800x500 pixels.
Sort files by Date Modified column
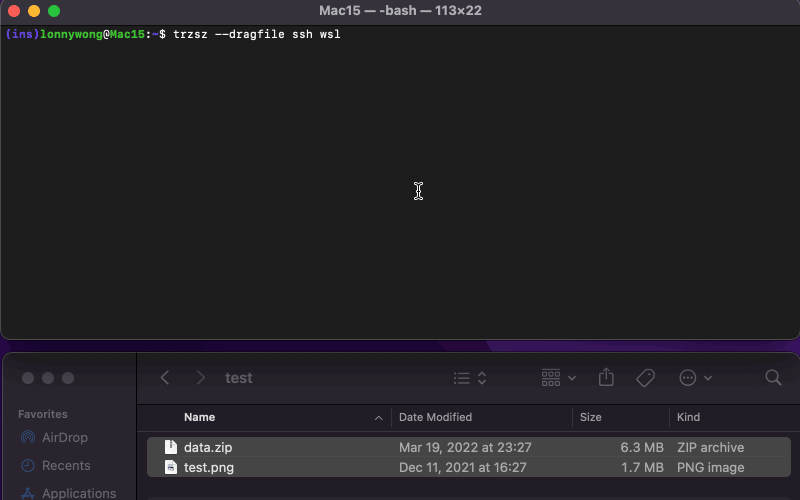pyautogui.click(x=435, y=417)
